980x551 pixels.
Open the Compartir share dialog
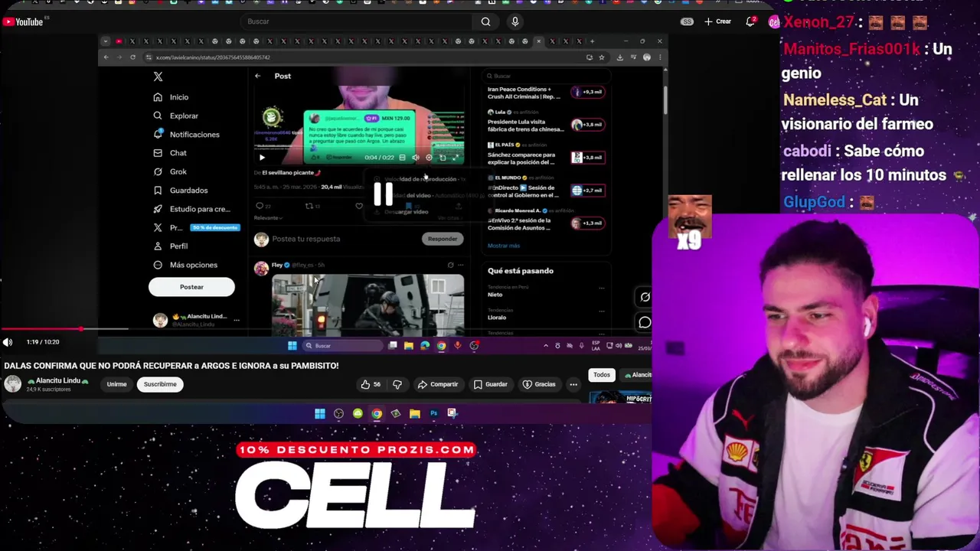[438, 384]
